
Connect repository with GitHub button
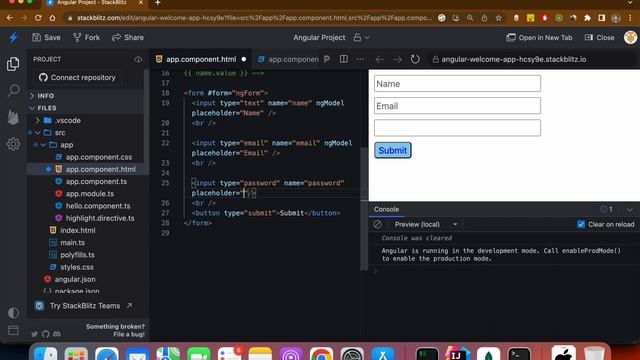[x=77, y=78]
